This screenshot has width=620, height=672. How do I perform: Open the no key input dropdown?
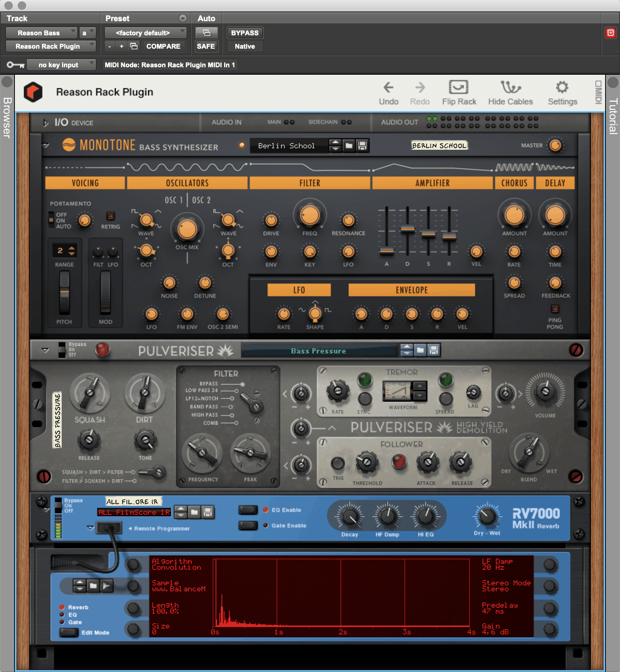tap(61, 65)
